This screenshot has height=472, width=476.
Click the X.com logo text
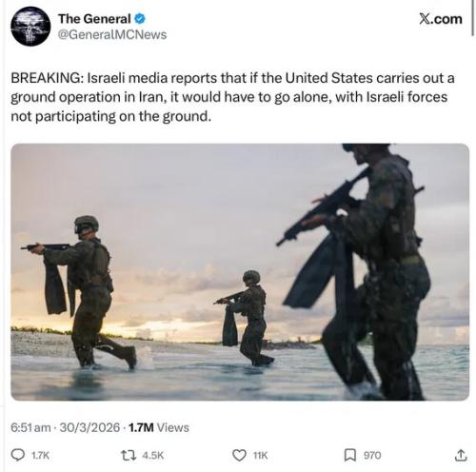[x=441, y=19]
